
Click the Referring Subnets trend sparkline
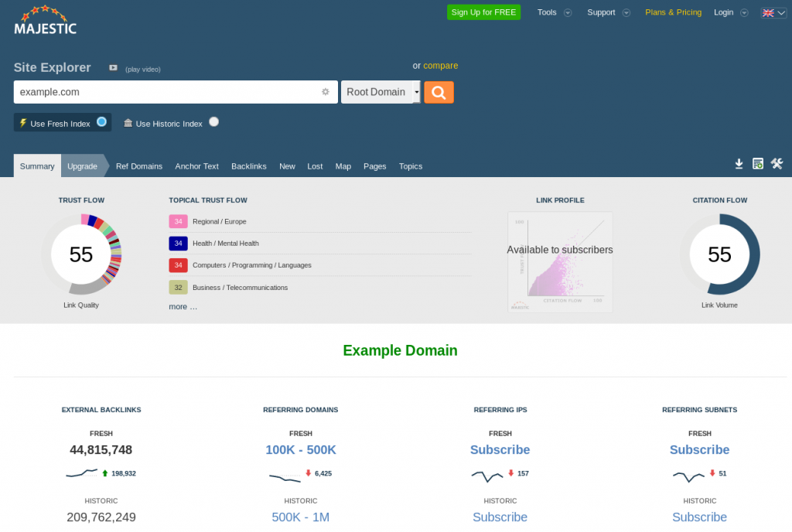point(688,476)
